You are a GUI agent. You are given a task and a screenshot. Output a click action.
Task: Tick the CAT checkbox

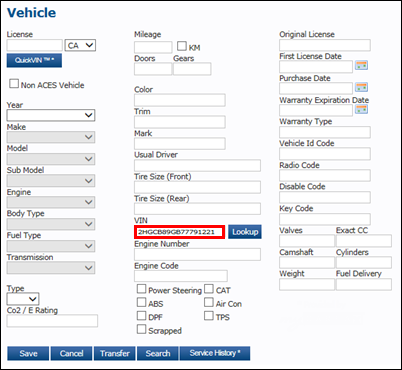[x=209, y=289]
